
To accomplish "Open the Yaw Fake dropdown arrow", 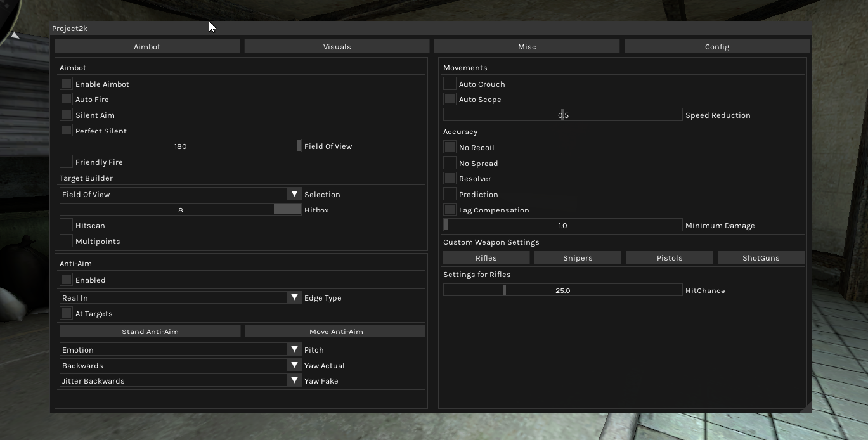I will click(x=294, y=380).
